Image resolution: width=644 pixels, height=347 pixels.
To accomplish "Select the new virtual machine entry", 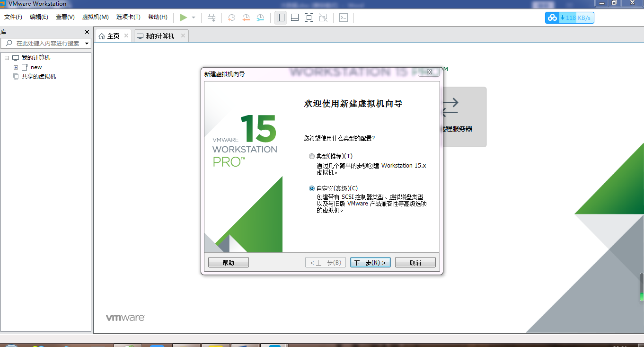I will point(36,67).
